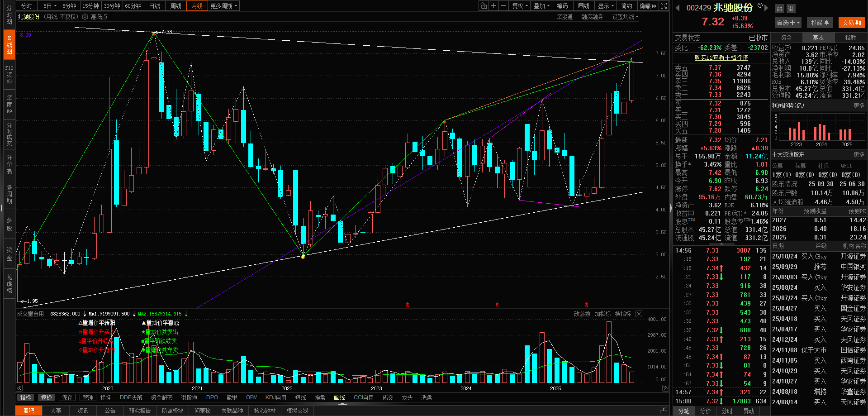Open the 分笔 tab below tick list
This screenshot has height=416, width=868.
[684, 411]
